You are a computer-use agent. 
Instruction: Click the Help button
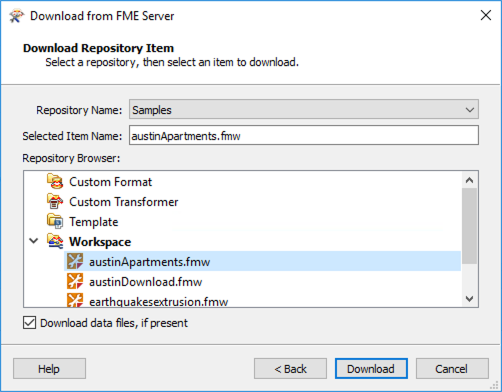click(49, 369)
